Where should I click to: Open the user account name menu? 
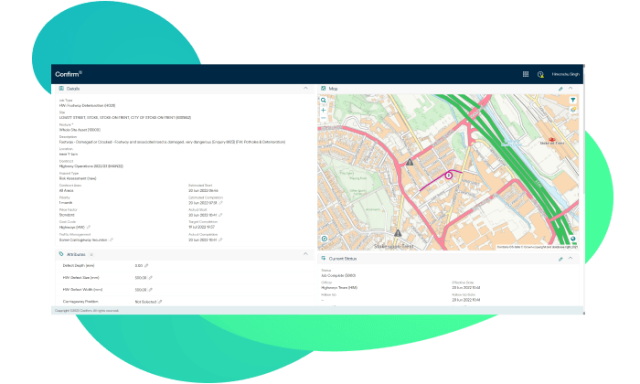(x=565, y=74)
